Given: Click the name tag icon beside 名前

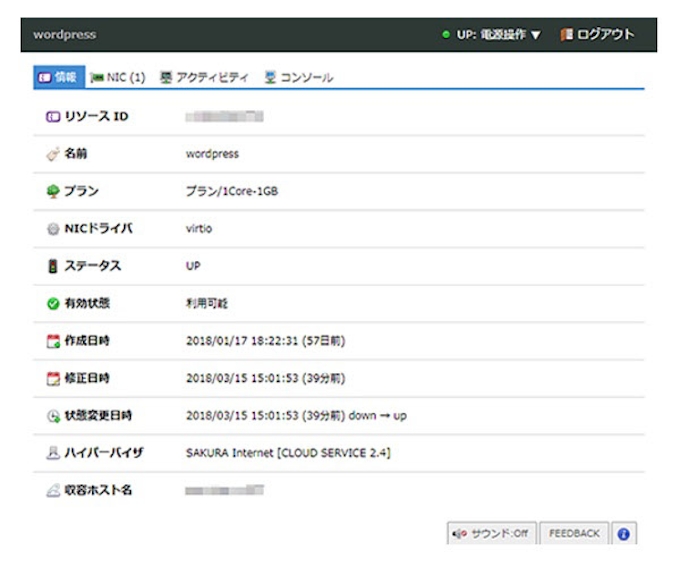Looking at the screenshot, I should coord(52,154).
